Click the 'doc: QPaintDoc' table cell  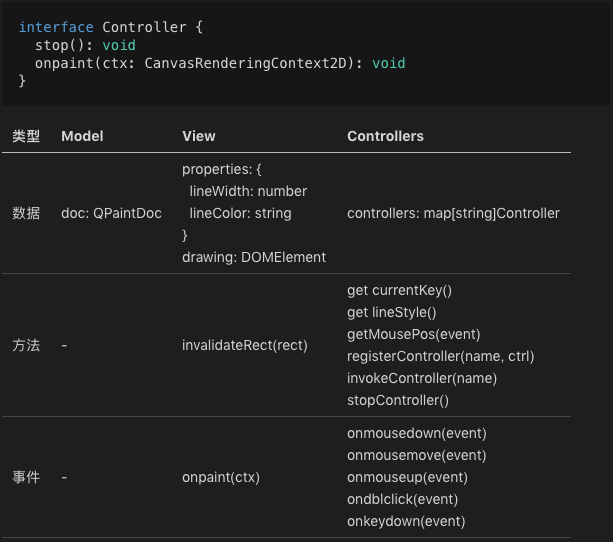tap(111, 213)
